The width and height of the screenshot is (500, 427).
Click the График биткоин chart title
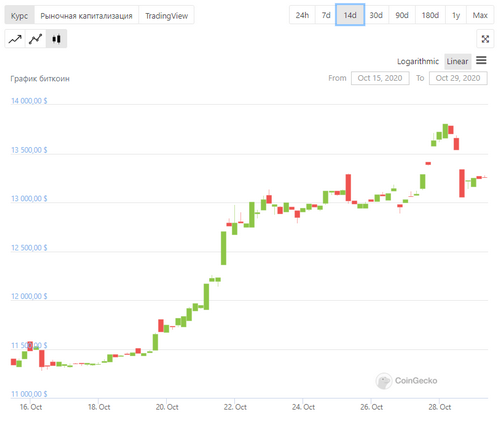coord(40,79)
